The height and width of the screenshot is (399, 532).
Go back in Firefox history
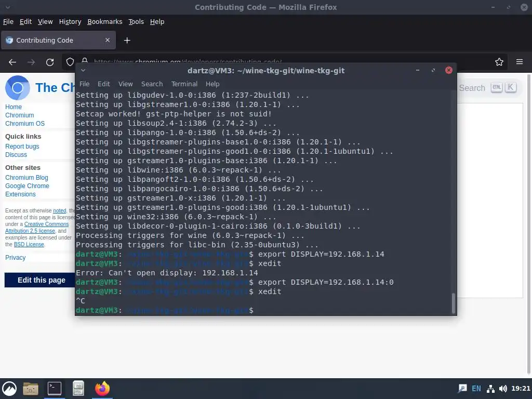(12, 62)
